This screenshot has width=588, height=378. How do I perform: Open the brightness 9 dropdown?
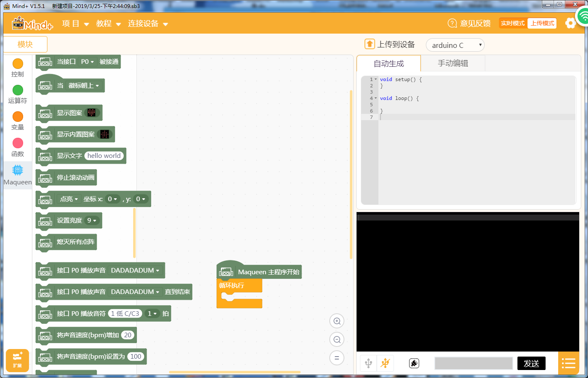coord(92,220)
